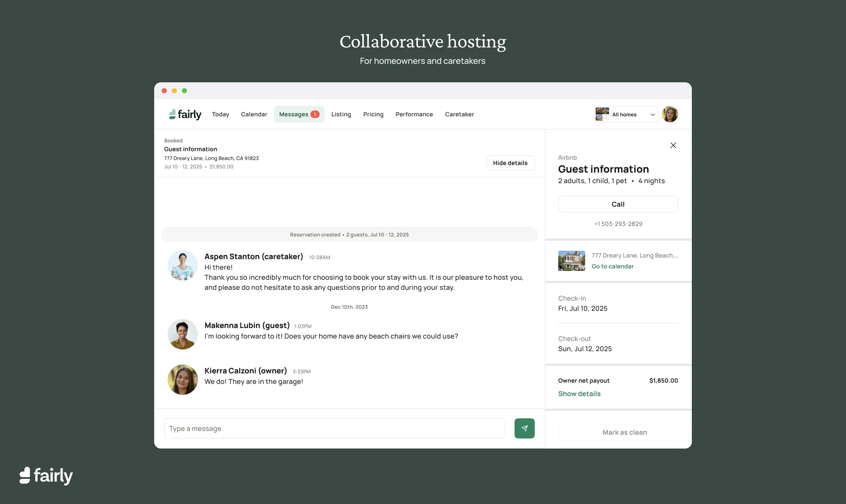846x504 pixels.
Task: Click the Check-in date Fri, Jul 10, 2025
Action: 583,308
